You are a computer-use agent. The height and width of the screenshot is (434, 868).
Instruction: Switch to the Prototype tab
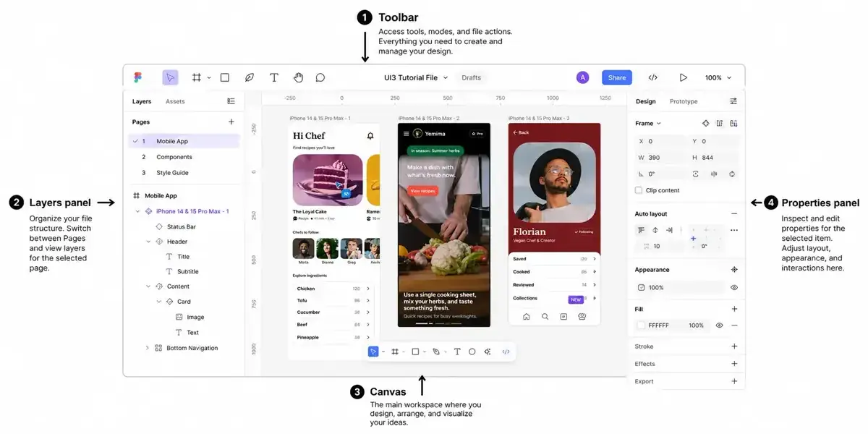pyautogui.click(x=684, y=101)
